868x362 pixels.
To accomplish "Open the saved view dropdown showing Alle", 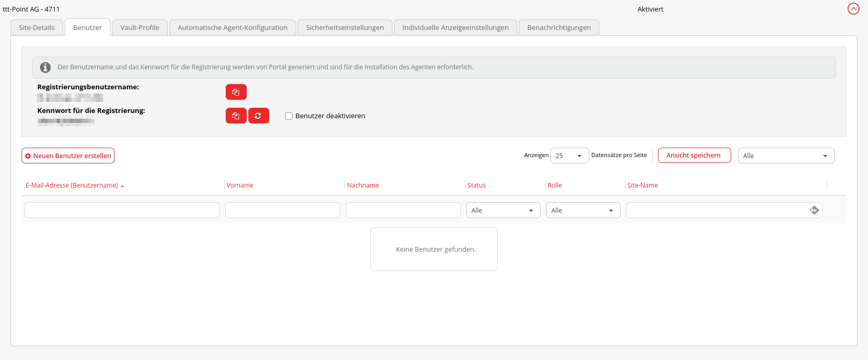I will 786,156.
